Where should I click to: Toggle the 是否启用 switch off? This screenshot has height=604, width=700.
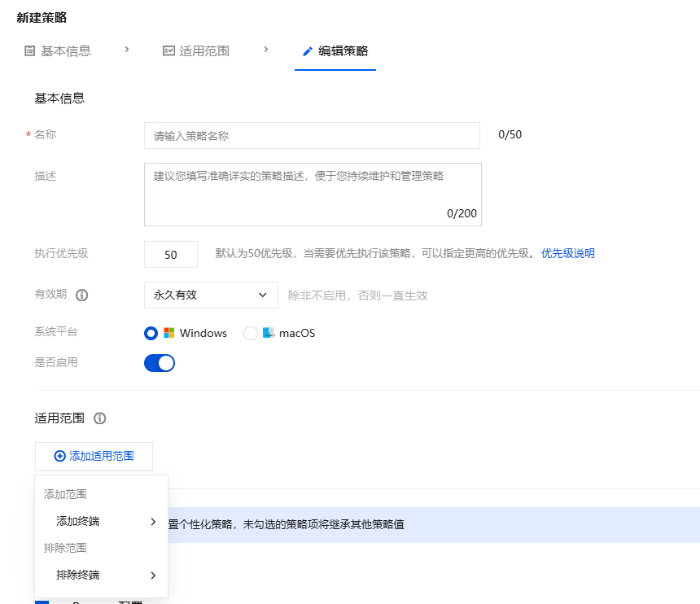[x=160, y=363]
